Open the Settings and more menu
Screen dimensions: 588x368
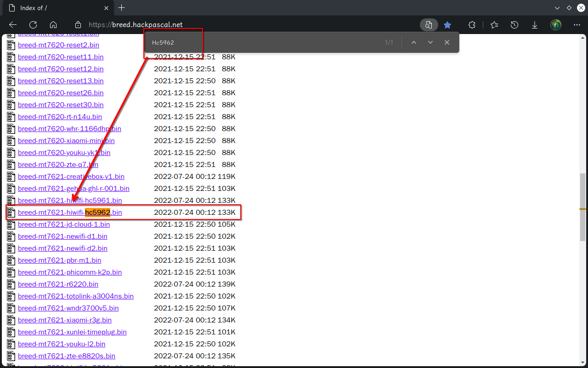pyautogui.click(x=577, y=25)
